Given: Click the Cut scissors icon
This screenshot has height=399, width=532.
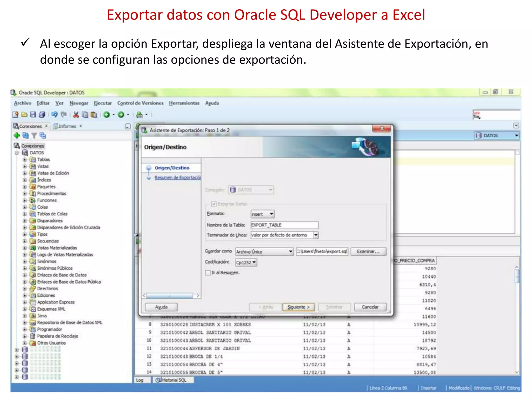Looking at the screenshot, I should 76,115.
